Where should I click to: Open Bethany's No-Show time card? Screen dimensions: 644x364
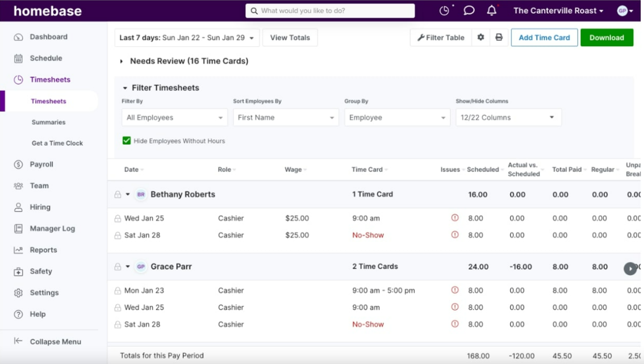tap(368, 235)
